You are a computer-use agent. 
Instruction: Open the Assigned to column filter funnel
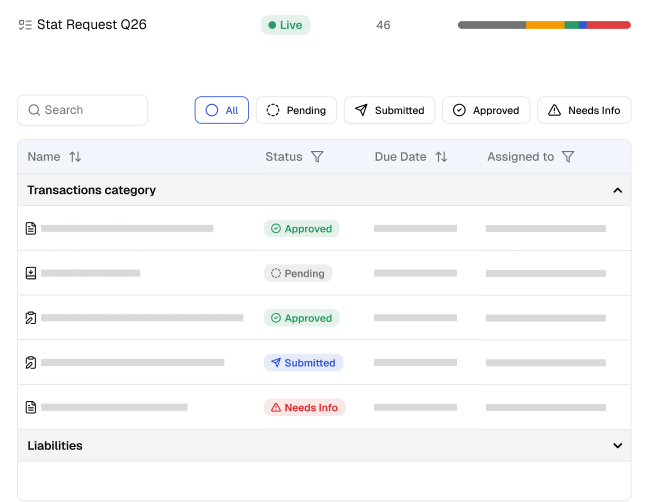[x=568, y=157]
